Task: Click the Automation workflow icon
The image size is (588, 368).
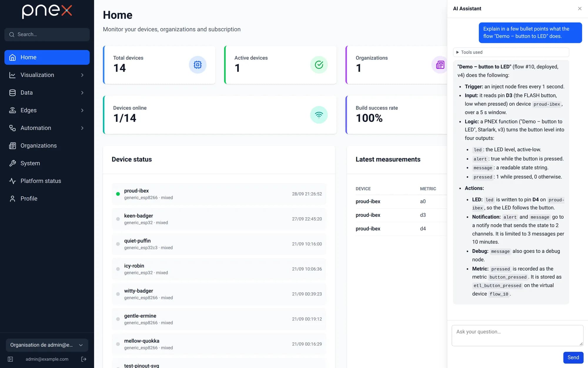Action: click(x=12, y=128)
